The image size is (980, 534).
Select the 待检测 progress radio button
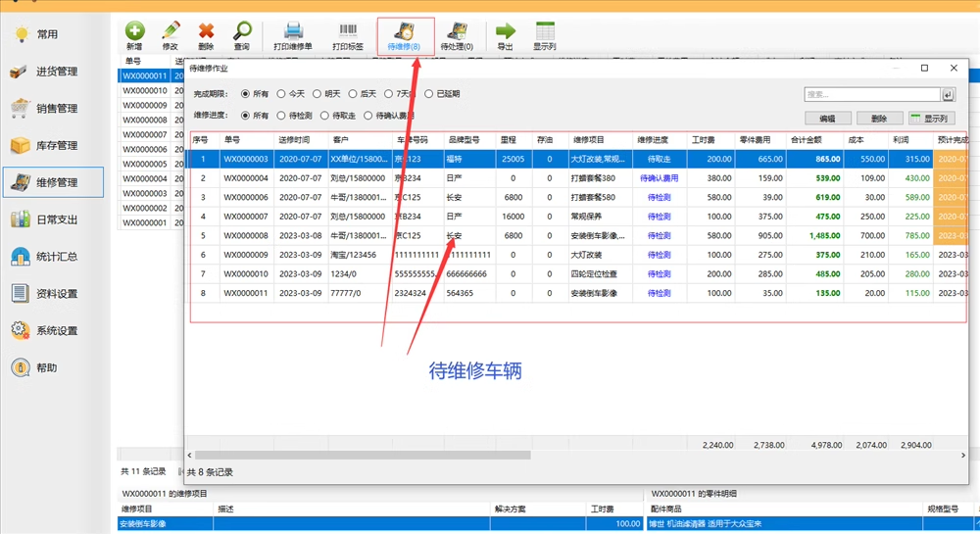[281, 116]
